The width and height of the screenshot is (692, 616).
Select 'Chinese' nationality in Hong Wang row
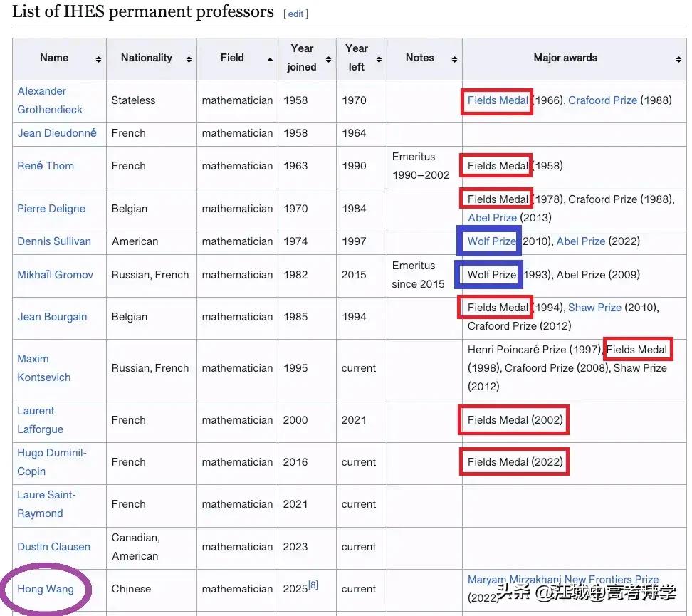[131, 589]
